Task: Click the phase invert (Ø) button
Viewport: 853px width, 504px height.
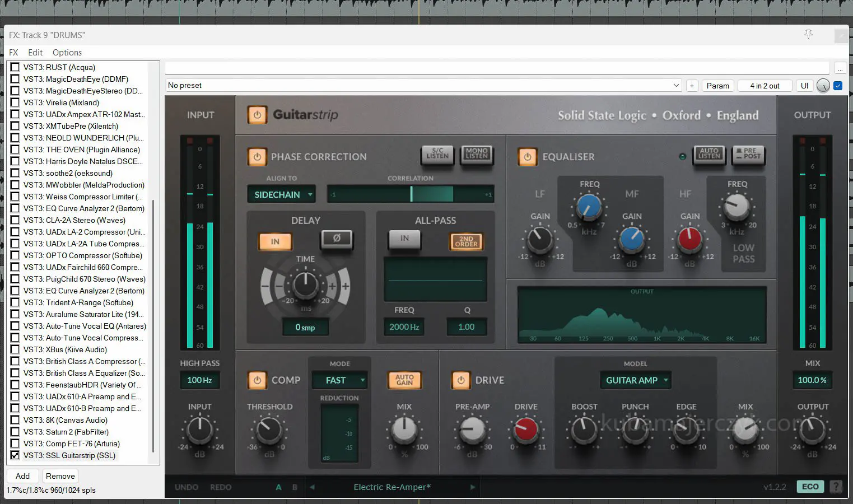Action: pos(337,239)
